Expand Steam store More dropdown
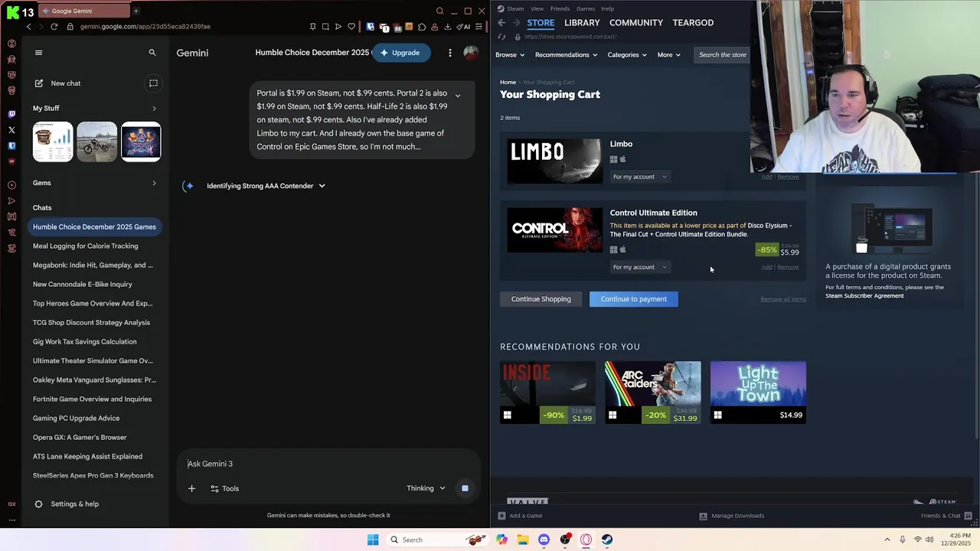The height and width of the screenshot is (551, 980). [668, 54]
